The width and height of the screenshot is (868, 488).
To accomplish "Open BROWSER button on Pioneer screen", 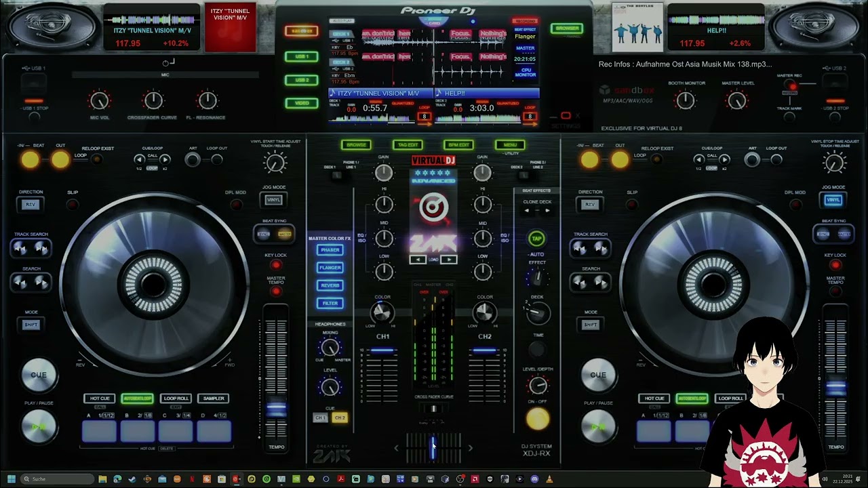I will click(566, 28).
